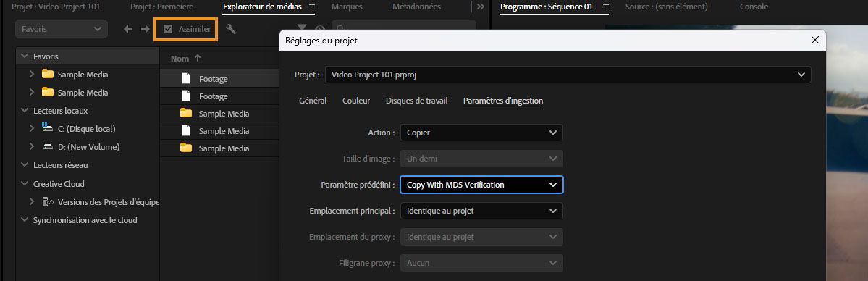The image size is (868, 281).
Task: Click the Program monitor video preview
Action: point(847,152)
